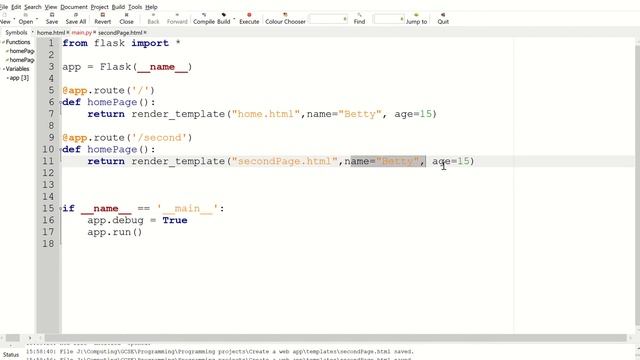Click line number 18 in the margin
Viewport: 640px width, 360px height.
(x=48, y=244)
